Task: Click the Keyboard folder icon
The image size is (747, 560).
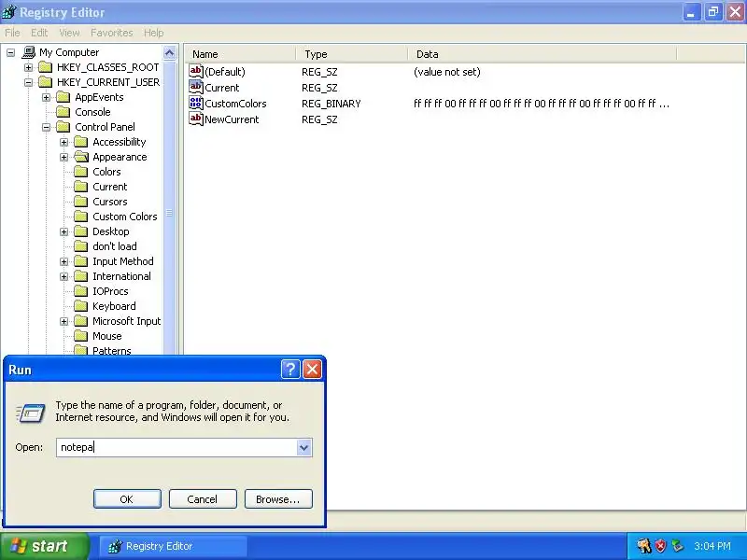Action: (81, 306)
